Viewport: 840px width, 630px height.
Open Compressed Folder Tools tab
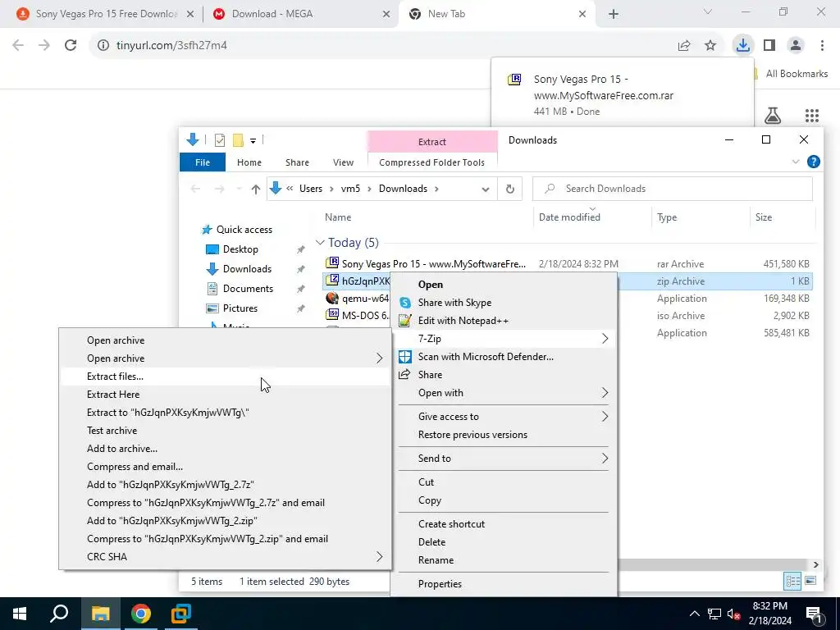coord(431,162)
